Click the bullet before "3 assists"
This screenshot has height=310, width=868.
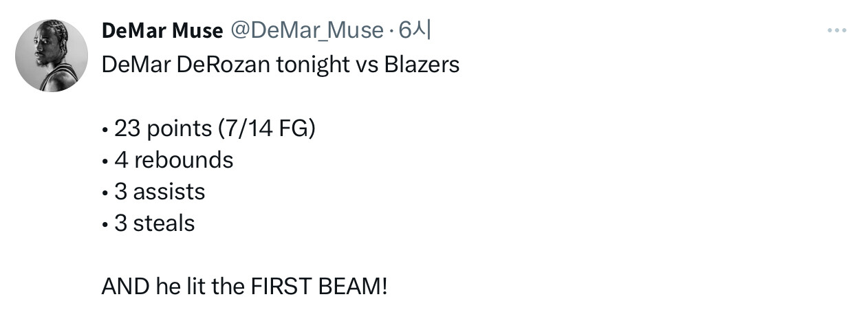click(x=105, y=192)
